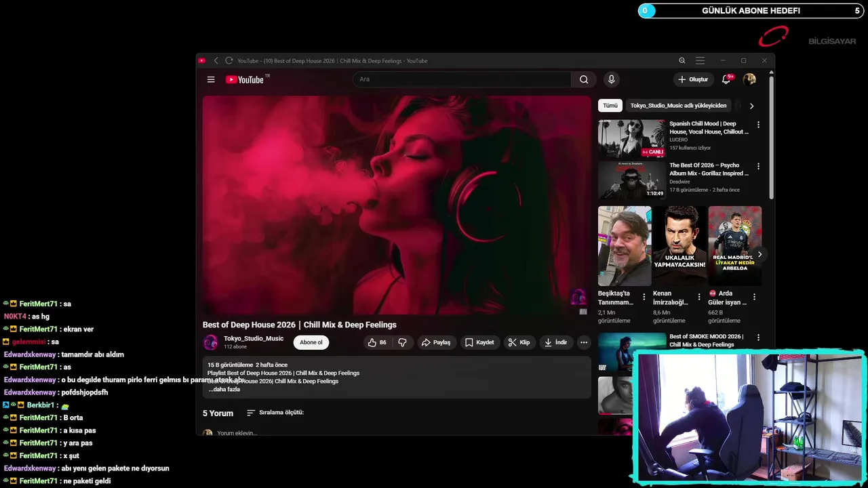Like the video with thumbs up

pos(377,342)
